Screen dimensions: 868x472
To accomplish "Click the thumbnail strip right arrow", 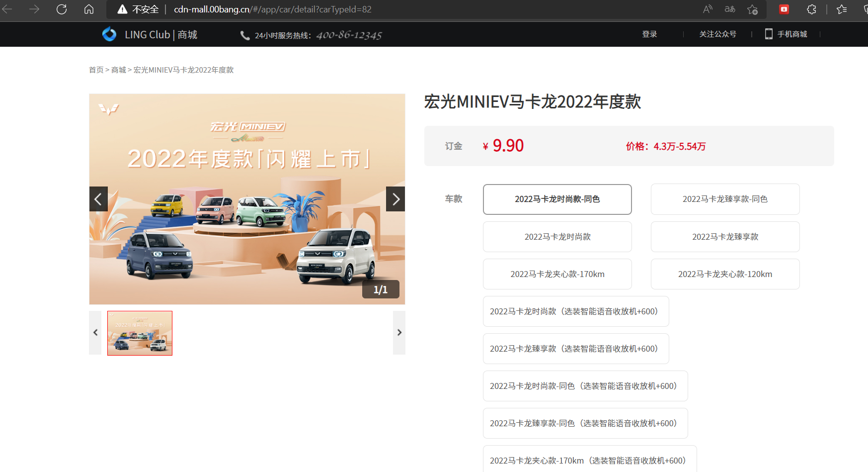I will pyautogui.click(x=399, y=332).
